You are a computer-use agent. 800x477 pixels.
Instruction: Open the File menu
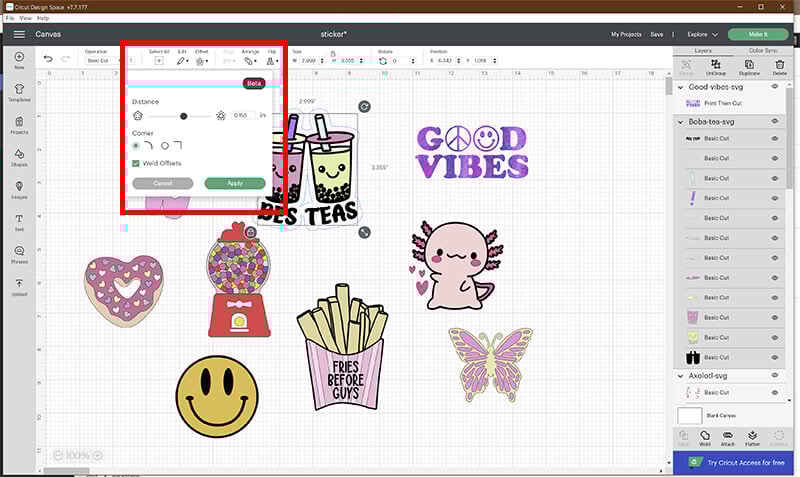click(x=10, y=18)
